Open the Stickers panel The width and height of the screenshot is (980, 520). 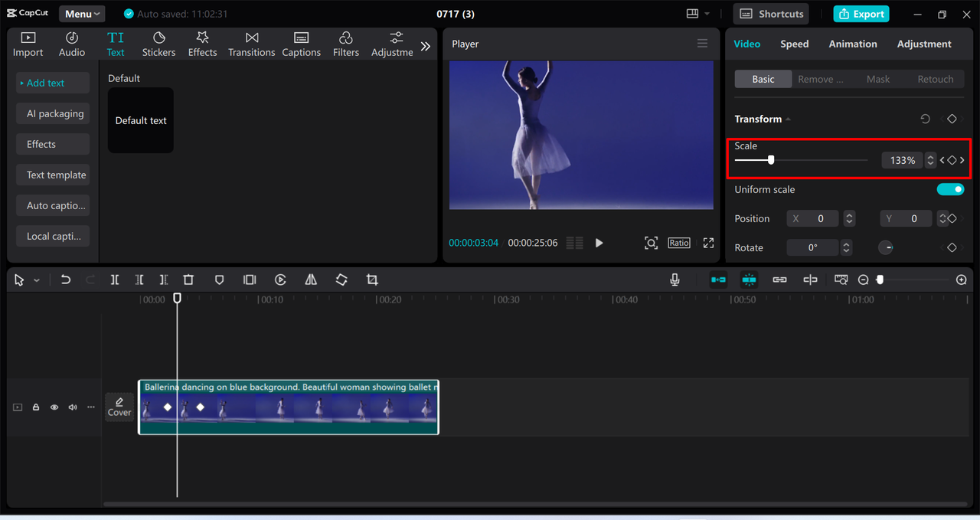[x=158, y=44]
